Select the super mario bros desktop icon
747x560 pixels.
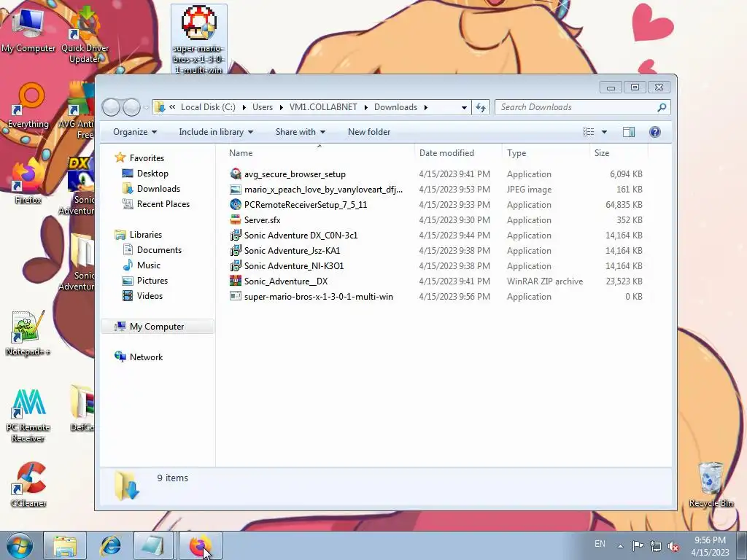198,39
